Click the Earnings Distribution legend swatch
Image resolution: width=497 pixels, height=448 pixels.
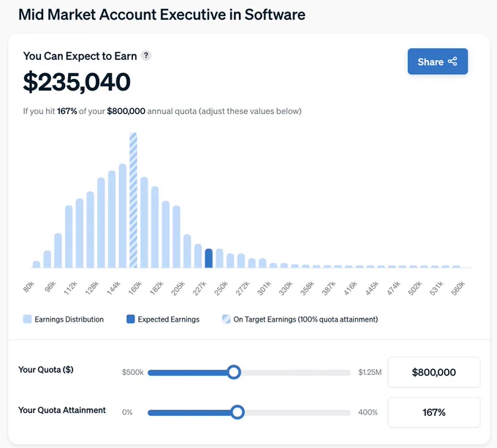coord(27,319)
